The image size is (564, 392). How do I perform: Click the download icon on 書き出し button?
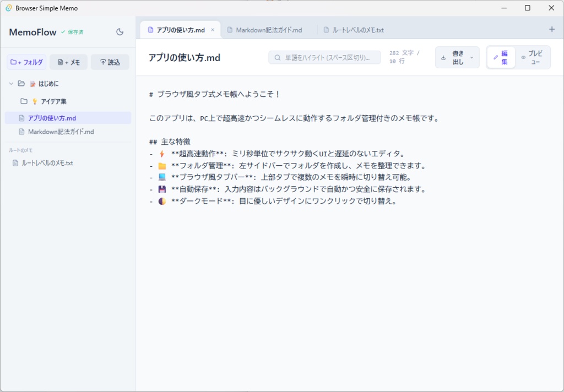pyautogui.click(x=443, y=58)
